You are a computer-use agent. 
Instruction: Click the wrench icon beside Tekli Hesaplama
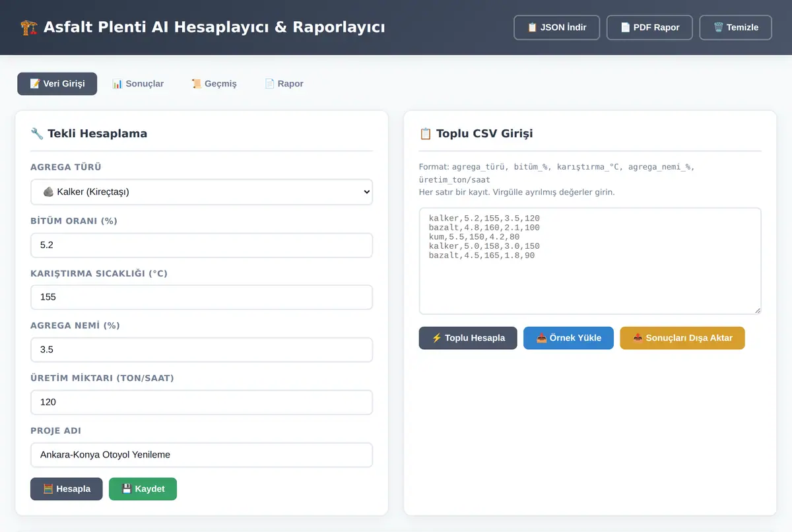pos(37,133)
